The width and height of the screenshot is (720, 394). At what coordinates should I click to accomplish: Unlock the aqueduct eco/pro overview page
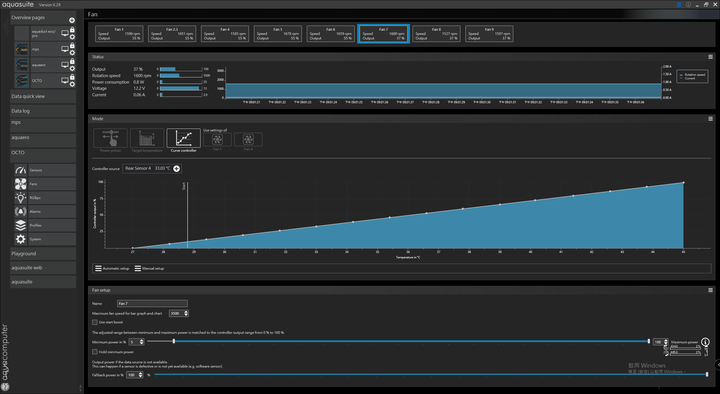pos(72,30)
